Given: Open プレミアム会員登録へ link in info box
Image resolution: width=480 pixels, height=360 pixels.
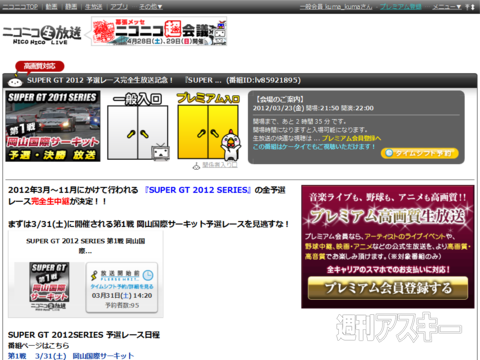Looking at the screenshot, I should [351, 138].
